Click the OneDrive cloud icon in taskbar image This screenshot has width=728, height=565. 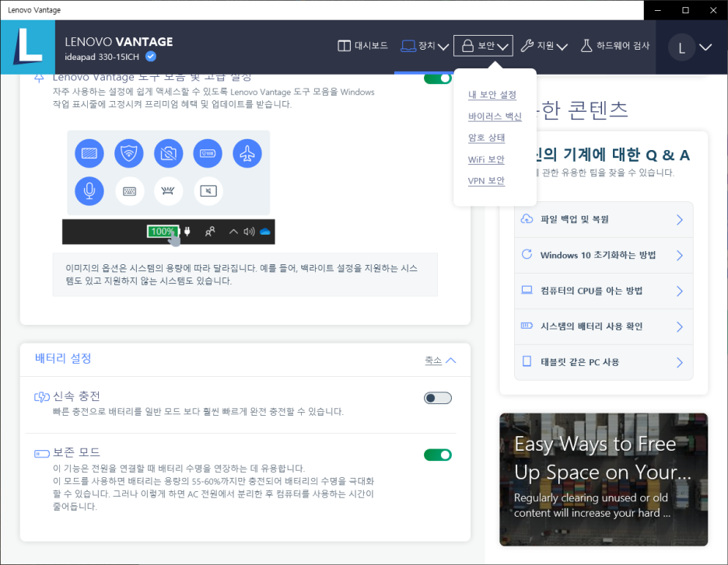coord(265,232)
